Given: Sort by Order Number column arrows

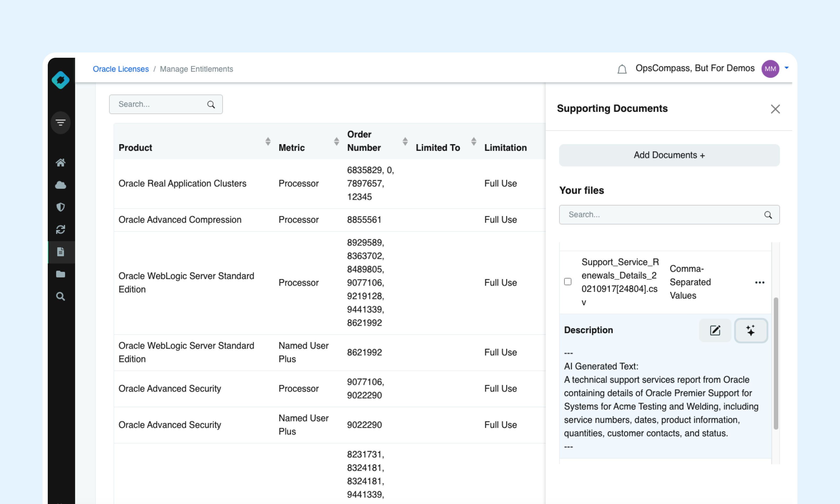Looking at the screenshot, I should pyautogui.click(x=405, y=141).
